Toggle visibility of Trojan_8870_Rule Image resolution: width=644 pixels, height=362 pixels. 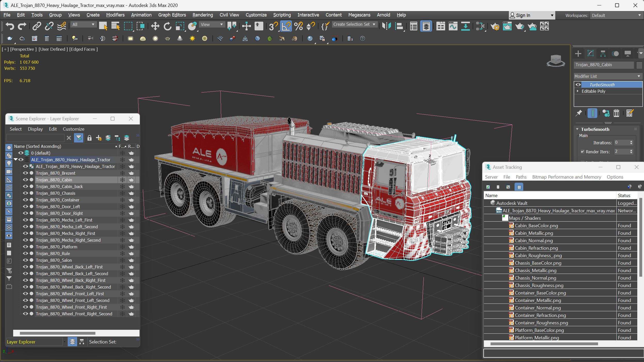(25, 254)
